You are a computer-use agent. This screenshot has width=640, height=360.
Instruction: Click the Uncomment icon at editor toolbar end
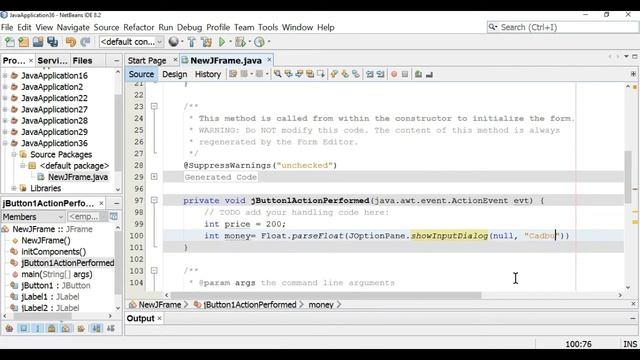click(x=429, y=74)
